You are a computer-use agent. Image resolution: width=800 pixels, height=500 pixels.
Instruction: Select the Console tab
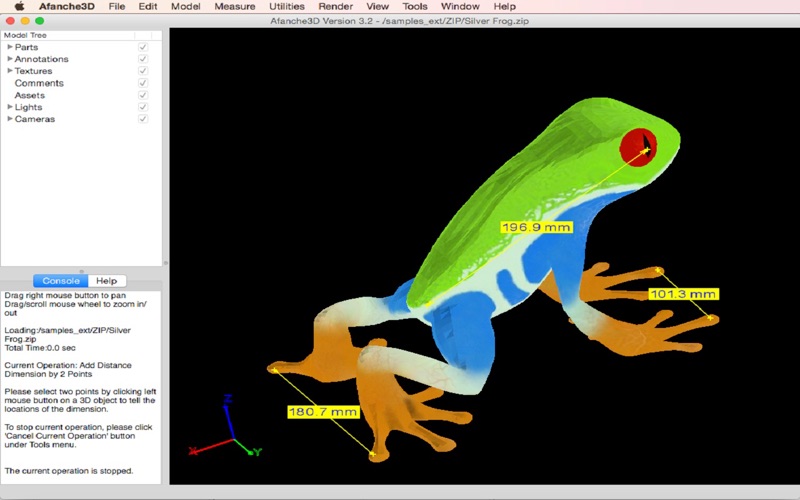tap(61, 281)
